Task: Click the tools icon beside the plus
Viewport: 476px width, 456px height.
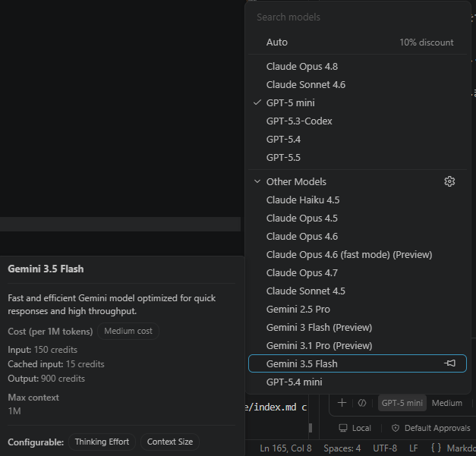Action: pyautogui.click(x=362, y=403)
